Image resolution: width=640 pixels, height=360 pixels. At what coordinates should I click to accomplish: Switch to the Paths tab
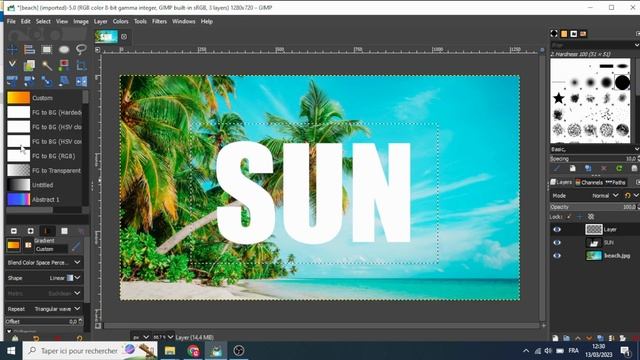point(615,182)
